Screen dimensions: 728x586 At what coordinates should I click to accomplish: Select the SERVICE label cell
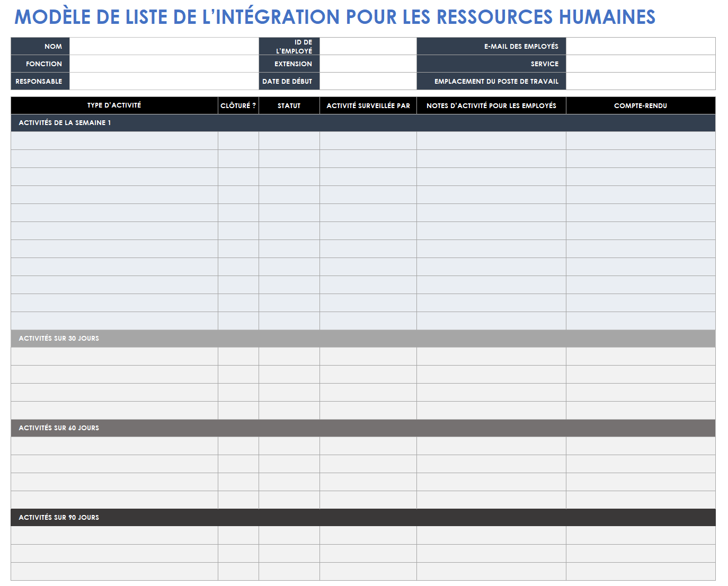[x=491, y=64]
